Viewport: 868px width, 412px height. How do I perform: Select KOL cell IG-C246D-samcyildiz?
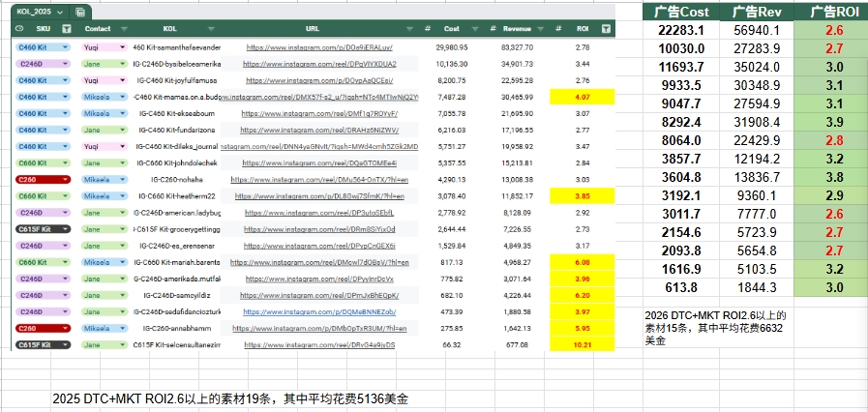point(176,295)
